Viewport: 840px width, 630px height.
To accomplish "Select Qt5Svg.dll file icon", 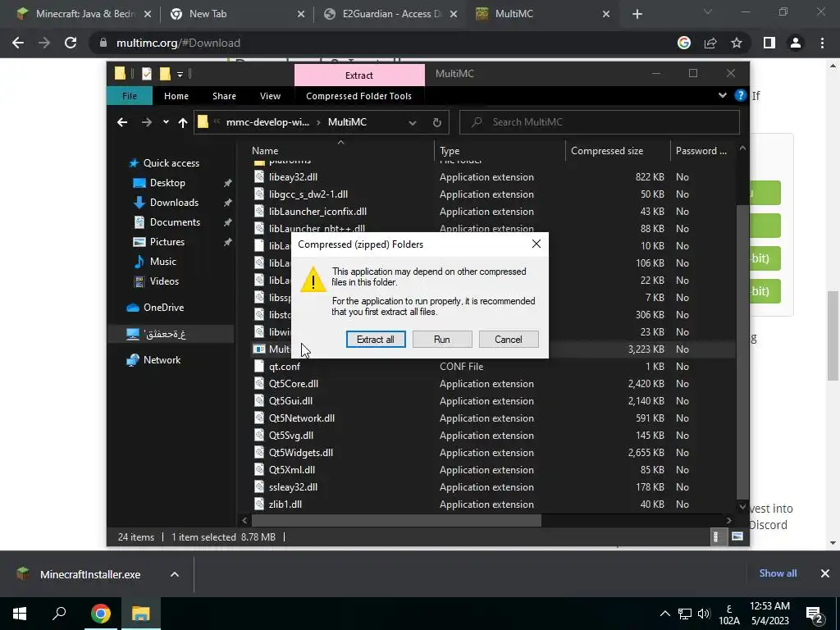I will click(259, 435).
